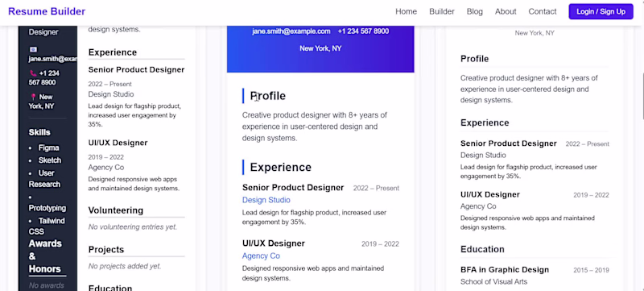
Task: Click +1 234 567 8900 in blue header
Action: (x=363, y=31)
